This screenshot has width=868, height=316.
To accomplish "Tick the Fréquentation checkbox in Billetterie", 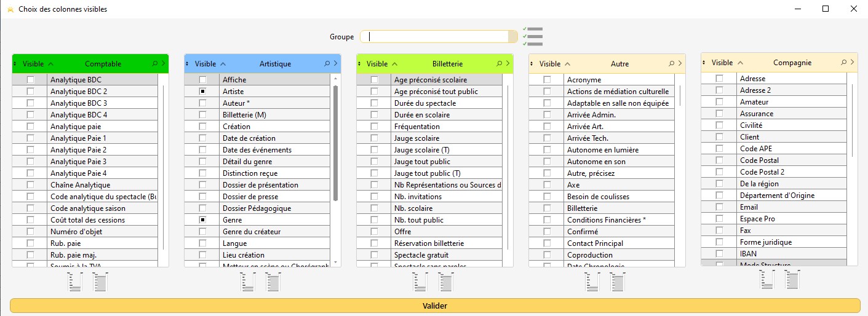I will tap(374, 127).
